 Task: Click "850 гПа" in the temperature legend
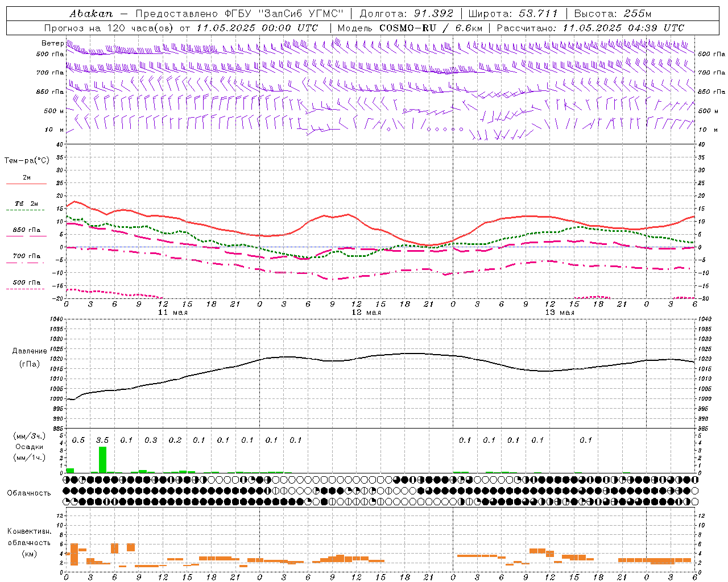coord(26,230)
